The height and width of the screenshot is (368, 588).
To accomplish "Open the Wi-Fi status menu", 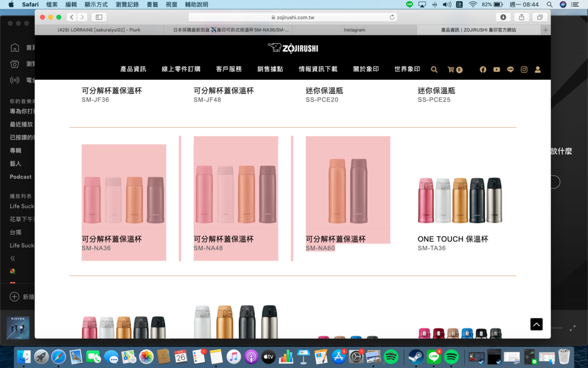I will tap(473, 5).
